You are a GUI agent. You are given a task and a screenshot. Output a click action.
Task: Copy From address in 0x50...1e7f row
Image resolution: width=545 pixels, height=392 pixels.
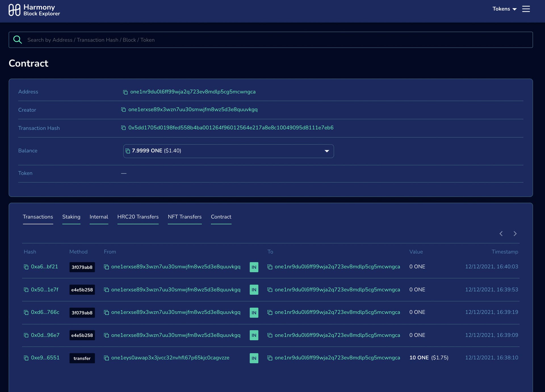pos(106,290)
